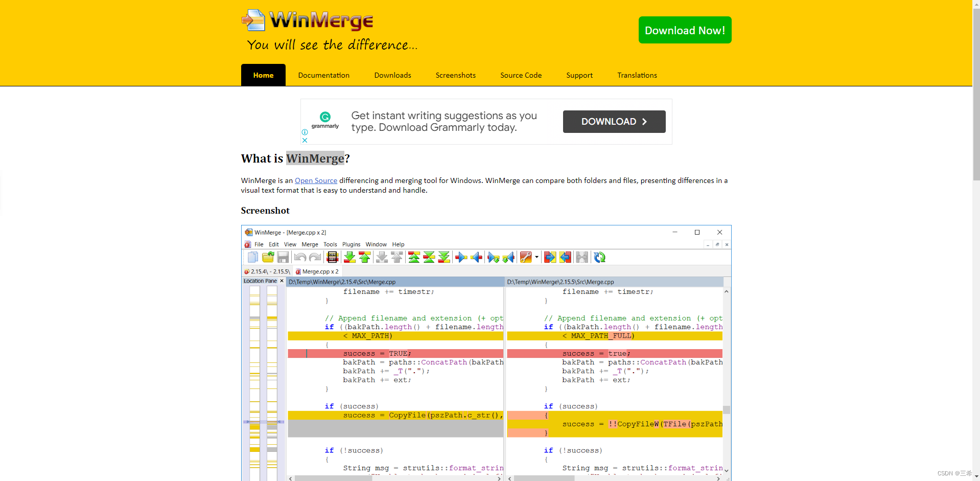Screen dimensions: 980x481
Task: Open the Plugins menu in WinMerge
Action: point(351,244)
